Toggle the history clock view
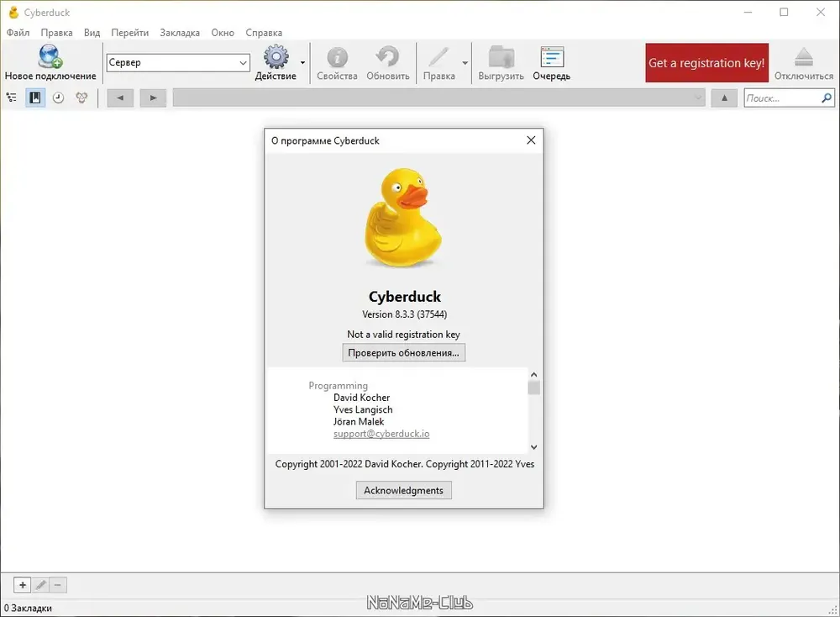This screenshot has width=840, height=617. click(59, 98)
